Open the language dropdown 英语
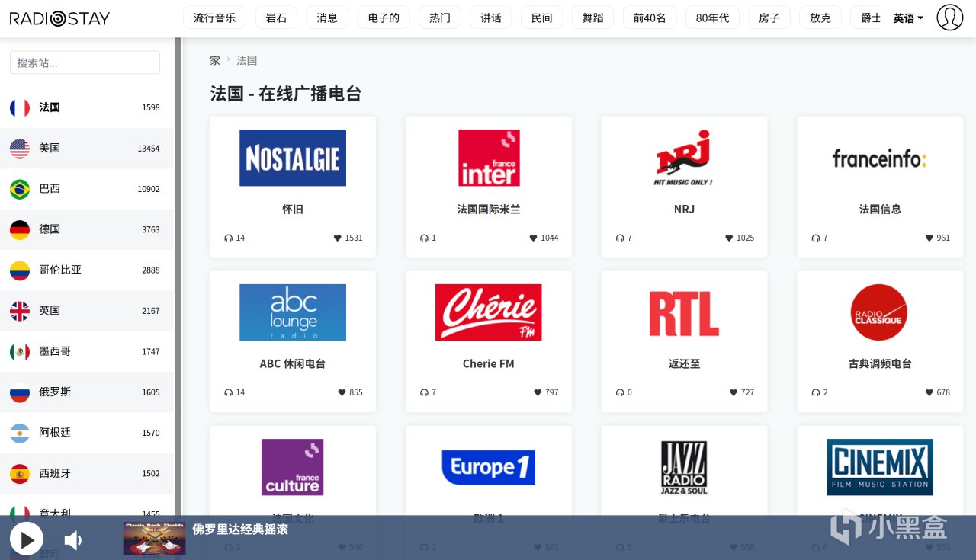Viewport: 976px width, 560px height. (908, 18)
